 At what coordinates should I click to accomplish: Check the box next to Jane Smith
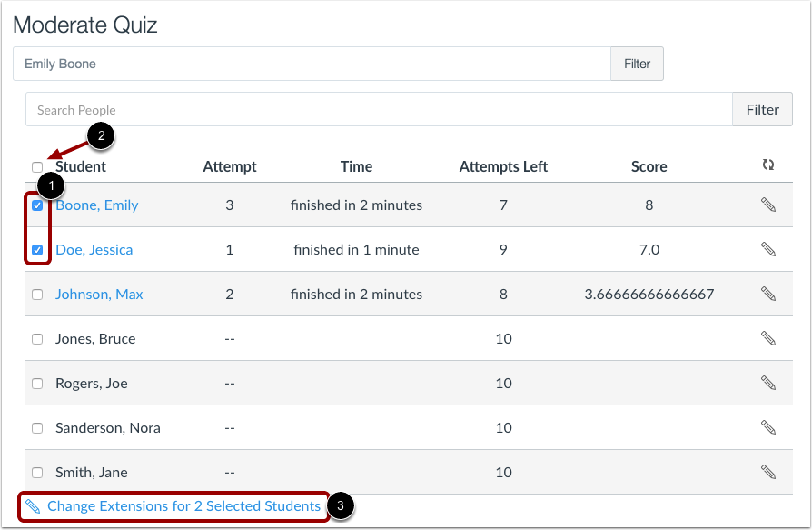coord(38,472)
